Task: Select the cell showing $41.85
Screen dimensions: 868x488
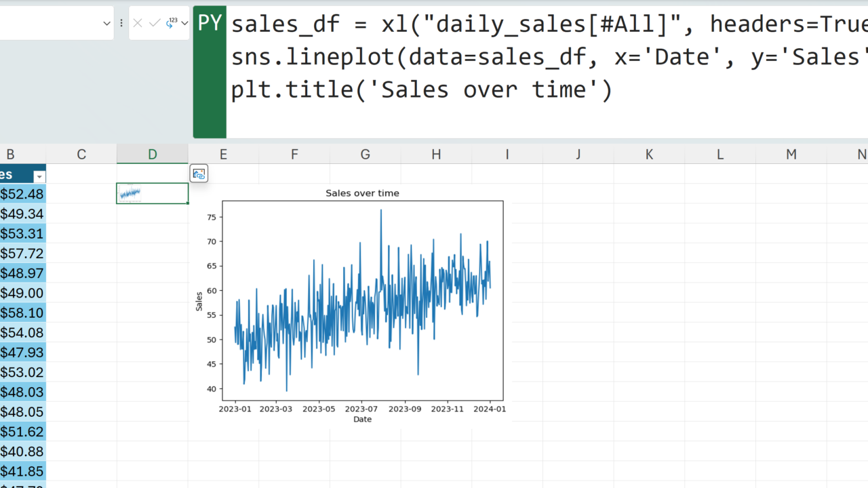Action: [22, 471]
